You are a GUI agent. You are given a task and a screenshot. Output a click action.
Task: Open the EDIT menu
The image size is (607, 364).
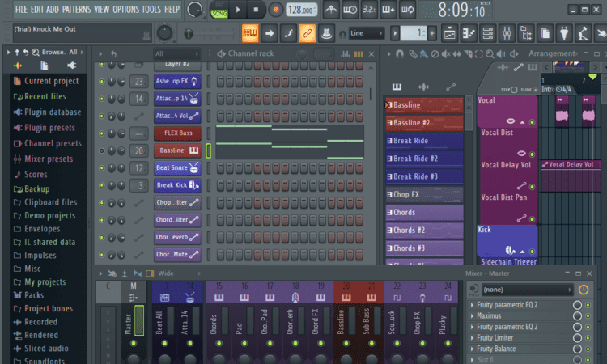(37, 9)
